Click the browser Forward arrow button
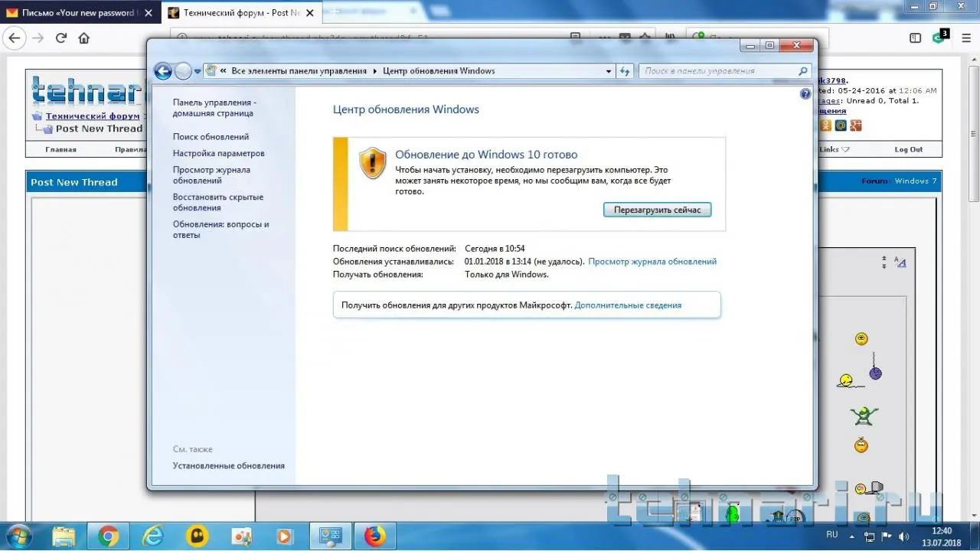The height and width of the screenshot is (551, 980). click(x=38, y=38)
